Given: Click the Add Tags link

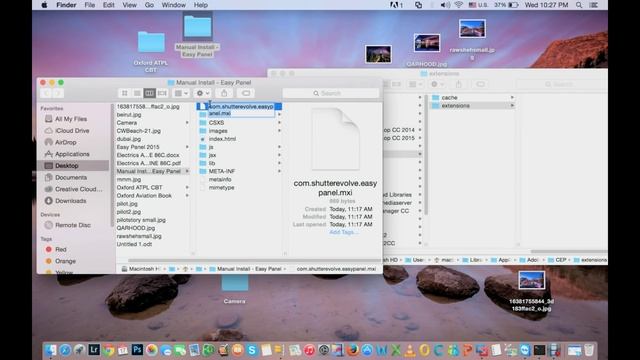Looking at the screenshot, I should [343, 232].
